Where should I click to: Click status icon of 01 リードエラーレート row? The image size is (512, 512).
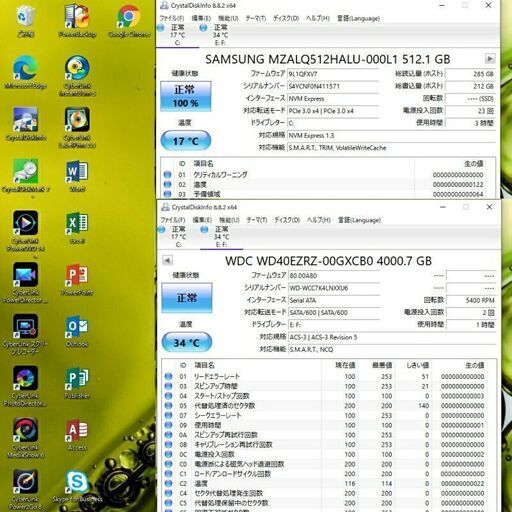[168, 376]
